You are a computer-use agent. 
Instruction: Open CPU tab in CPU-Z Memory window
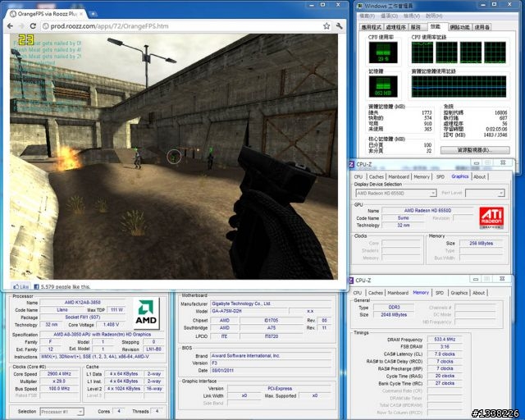(358, 293)
